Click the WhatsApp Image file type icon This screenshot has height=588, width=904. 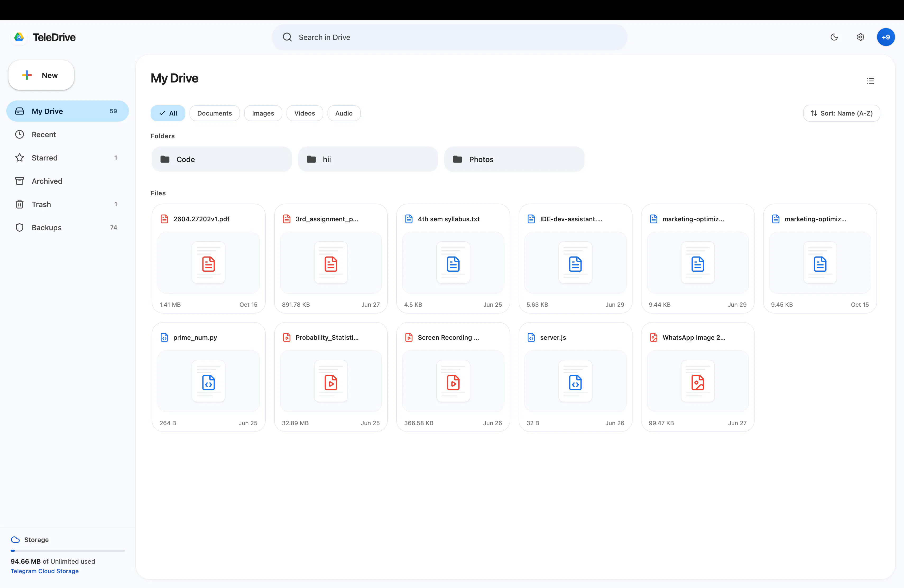coord(654,337)
